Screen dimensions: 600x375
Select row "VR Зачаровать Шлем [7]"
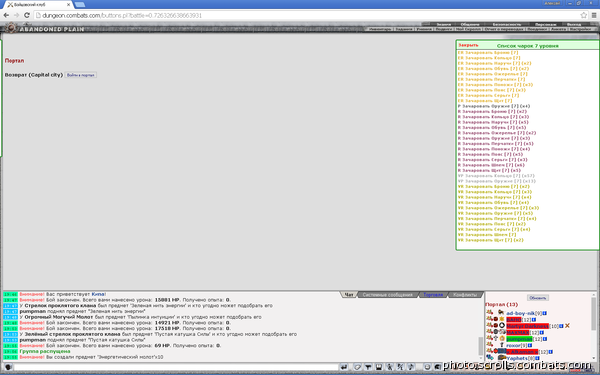tap(487, 235)
